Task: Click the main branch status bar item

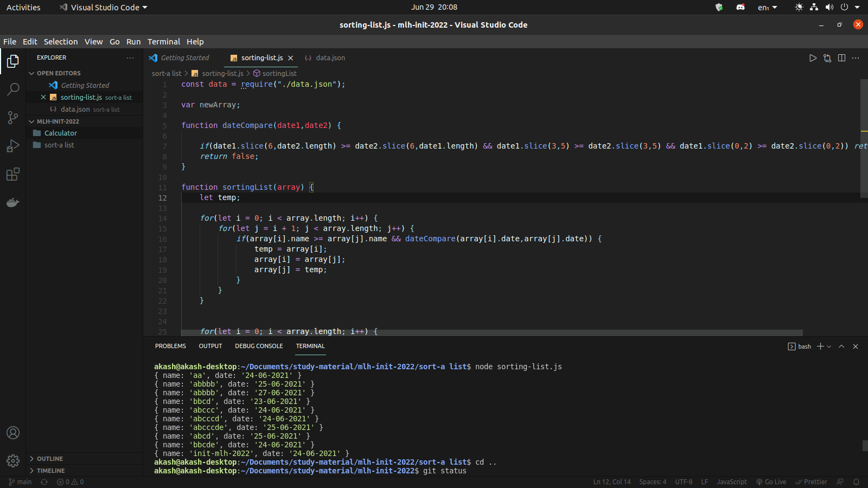Action: 21,482
